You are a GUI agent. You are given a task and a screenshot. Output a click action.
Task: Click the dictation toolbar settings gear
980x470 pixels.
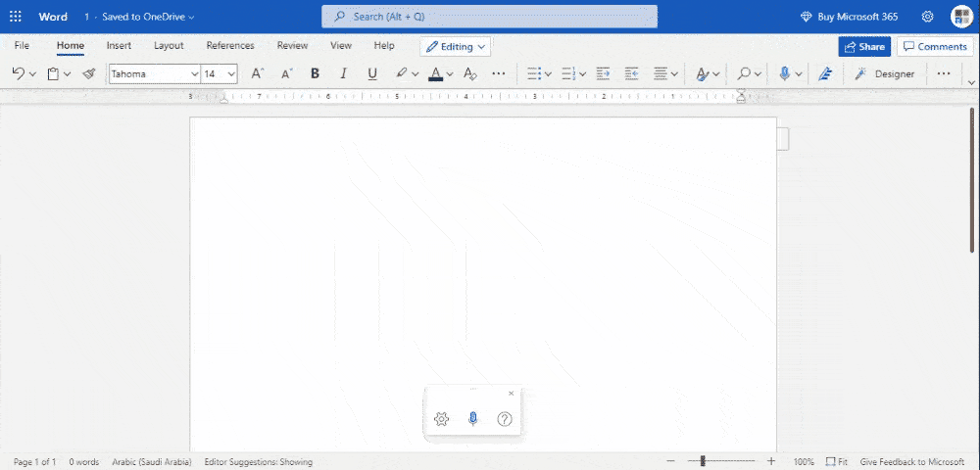click(441, 419)
